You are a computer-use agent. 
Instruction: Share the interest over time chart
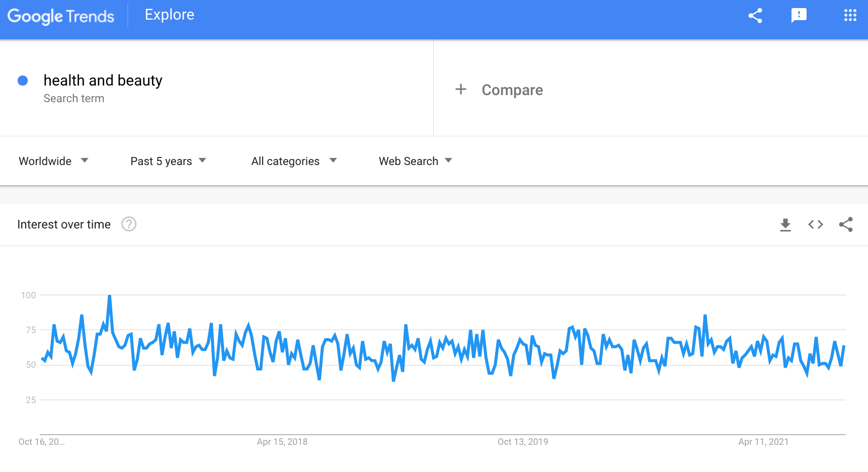[846, 224]
